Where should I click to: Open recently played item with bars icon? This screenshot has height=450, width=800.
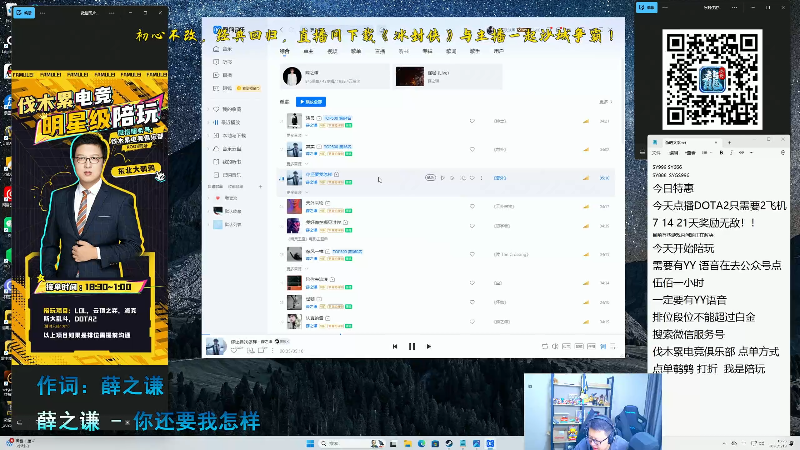[227, 122]
